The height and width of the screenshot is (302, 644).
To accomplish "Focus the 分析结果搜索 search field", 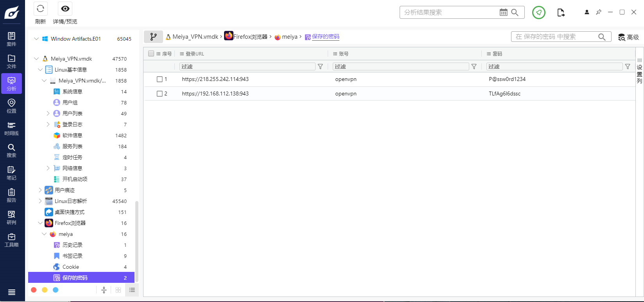I will pyautogui.click(x=450, y=13).
